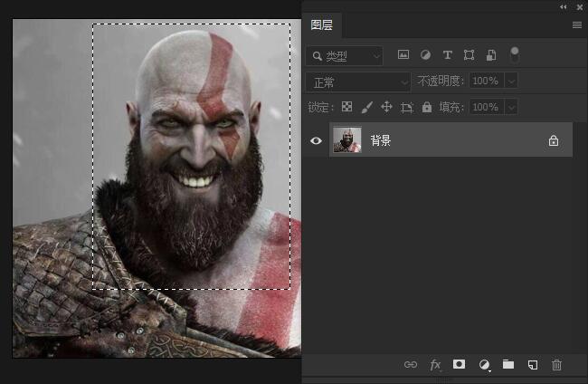Add a layer mask
The height and width of the screenshot is (384, 588).
[x=459, y=364]
